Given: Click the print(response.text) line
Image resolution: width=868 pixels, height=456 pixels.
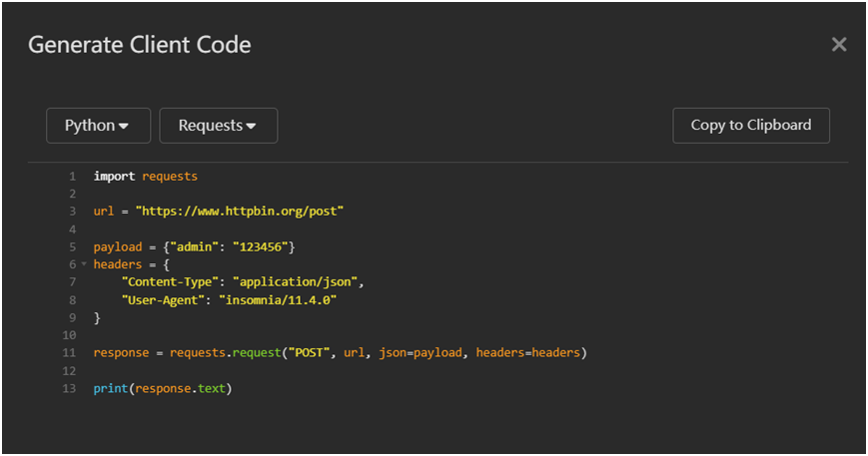Looking at the screenshot, I should tap(162, 388).
